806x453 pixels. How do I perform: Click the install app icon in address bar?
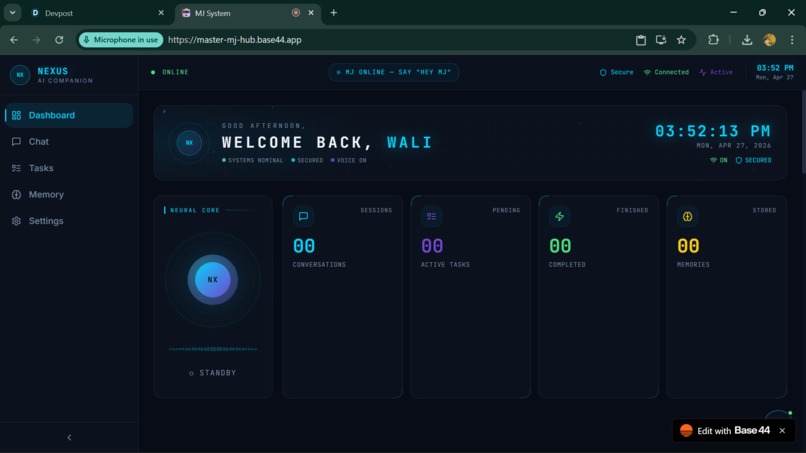click(661, 40)
